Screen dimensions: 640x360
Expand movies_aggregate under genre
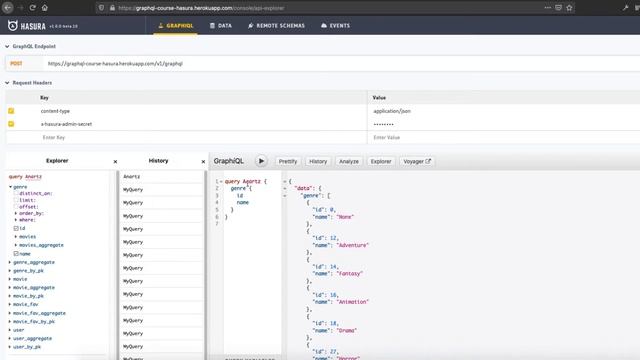(x=16, y=245)
